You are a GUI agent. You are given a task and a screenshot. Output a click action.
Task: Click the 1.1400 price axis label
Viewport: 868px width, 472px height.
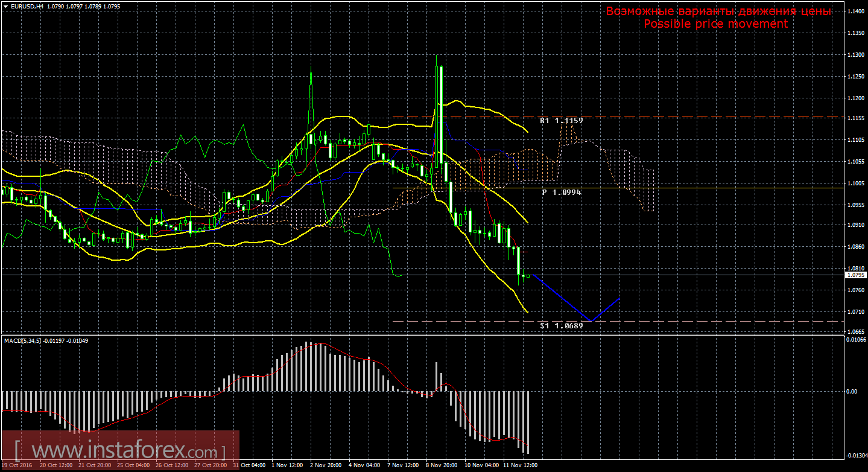tap(855, 11)
